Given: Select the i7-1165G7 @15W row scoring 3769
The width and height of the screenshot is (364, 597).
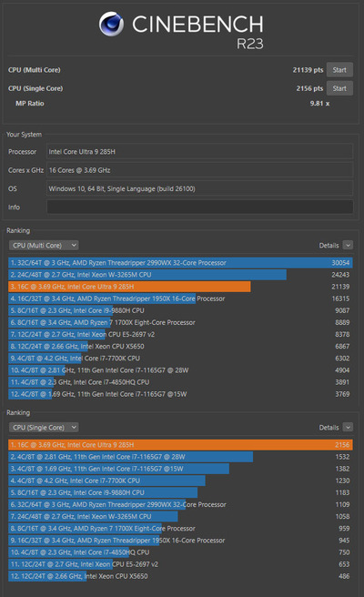Looking at the screenshot, I should [180, 394].
